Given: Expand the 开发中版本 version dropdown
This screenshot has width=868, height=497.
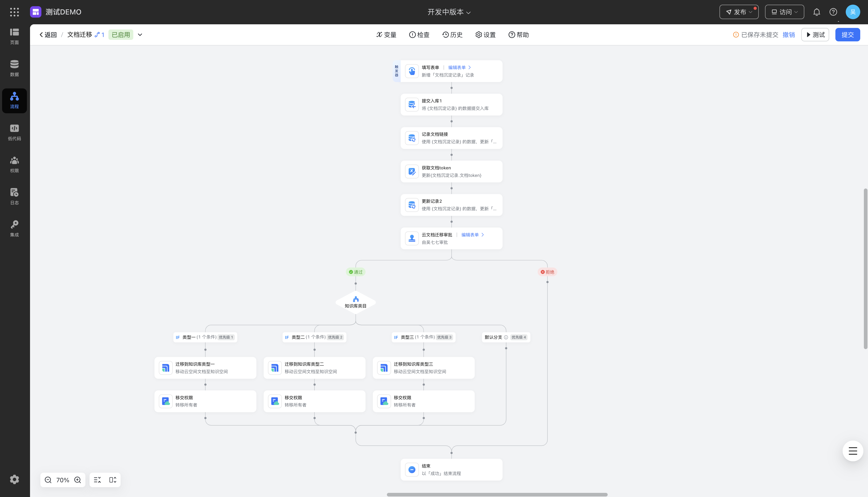Looking at the screenshot, I should tap(449, 12).
